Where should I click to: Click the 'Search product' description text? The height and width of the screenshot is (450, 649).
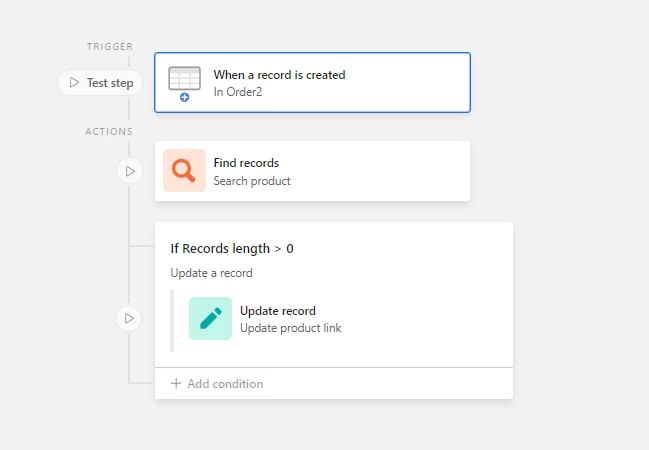pos(252,181)
